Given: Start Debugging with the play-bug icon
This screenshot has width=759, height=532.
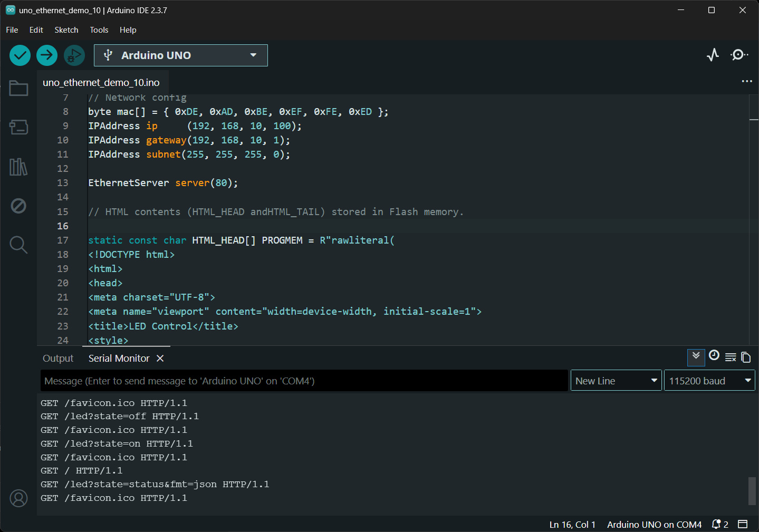Looking at the screenshot, I should pyautogui.click(x=74, y=55).
